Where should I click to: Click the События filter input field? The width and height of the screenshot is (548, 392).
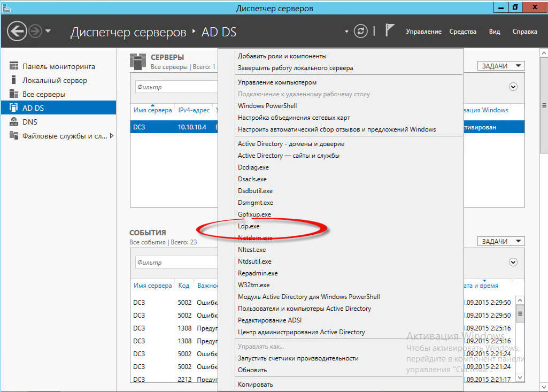click(176, 262)
